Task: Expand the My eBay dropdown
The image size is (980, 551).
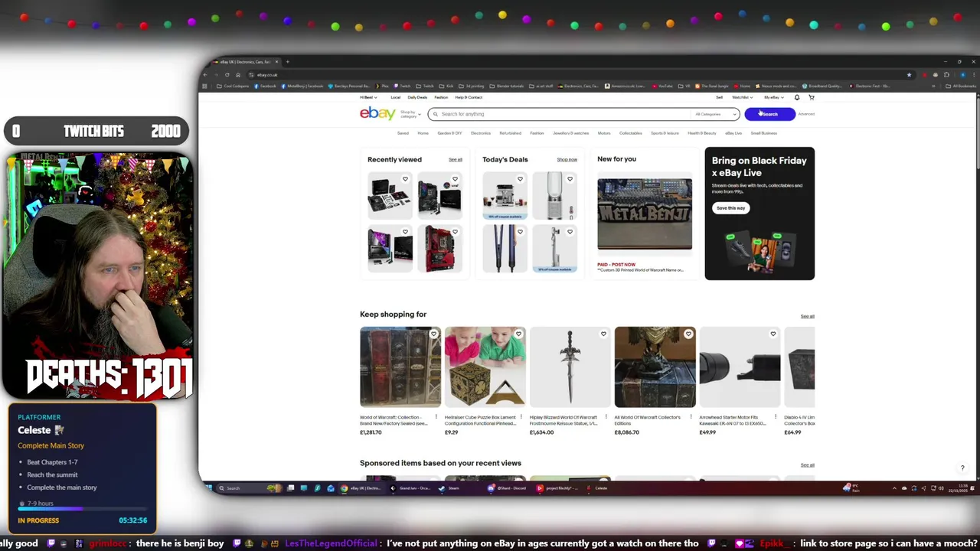Action: point(773,97)
